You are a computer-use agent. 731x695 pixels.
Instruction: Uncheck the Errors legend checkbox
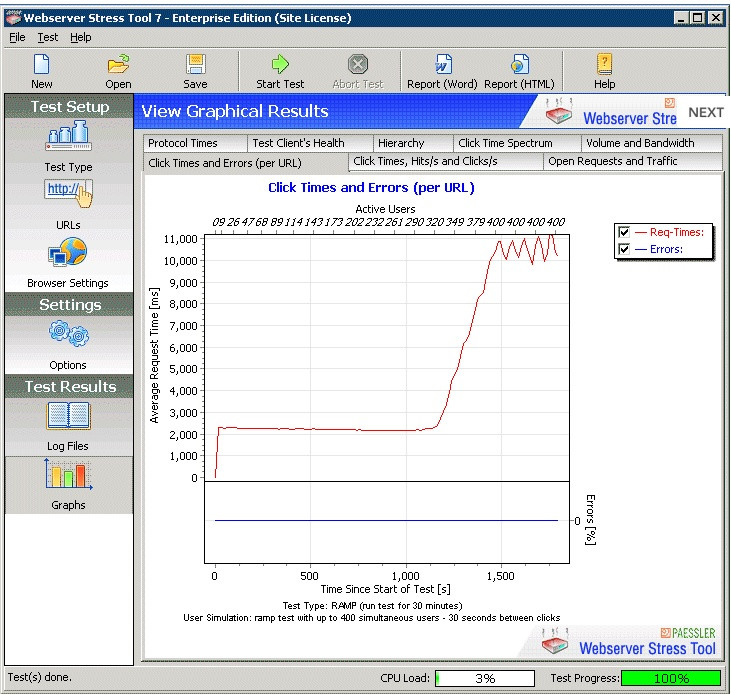(x=624, y=249)
